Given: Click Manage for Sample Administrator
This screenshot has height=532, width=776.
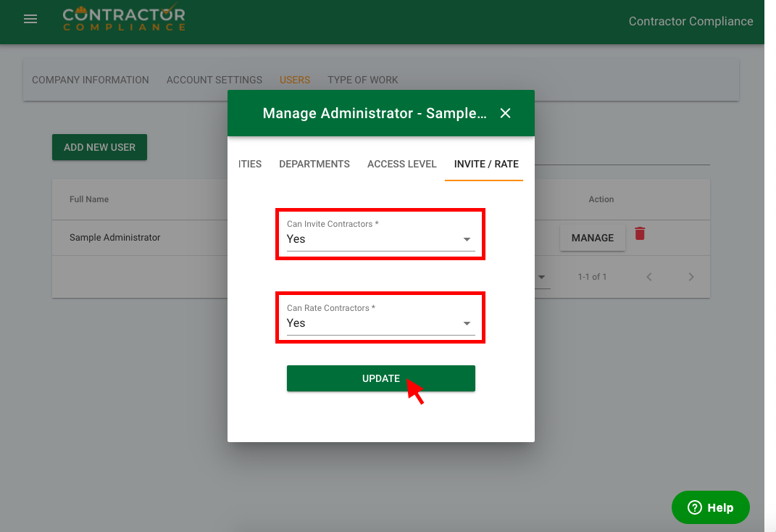Looking at the screenshot, I should pos(592,238).
